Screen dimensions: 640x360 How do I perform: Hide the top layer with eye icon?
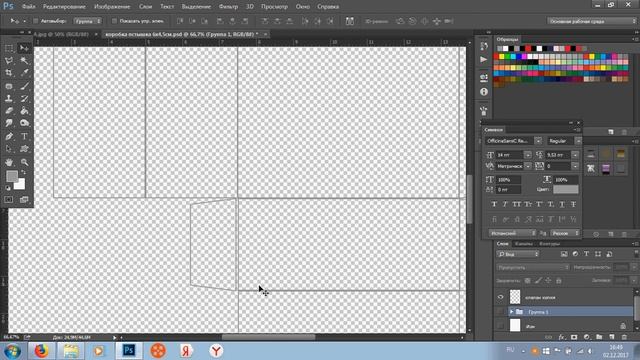pyautogui.click(x=500, y=297)
